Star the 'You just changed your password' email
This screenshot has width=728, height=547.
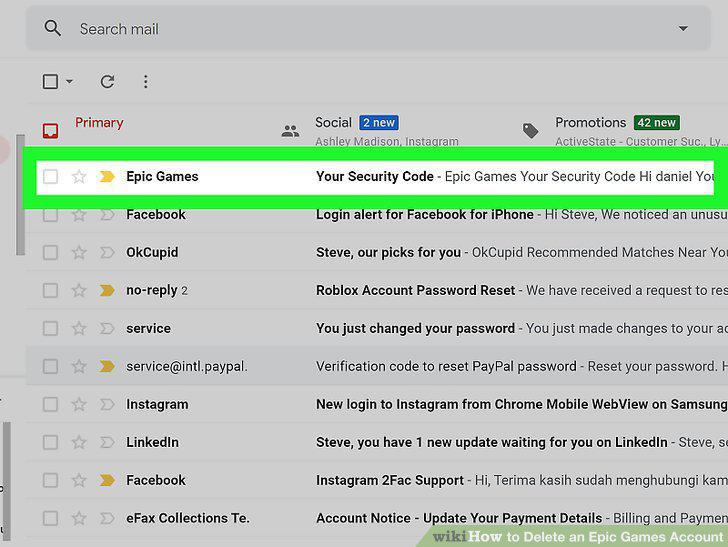pyautogui.click(x=79, y=328)
